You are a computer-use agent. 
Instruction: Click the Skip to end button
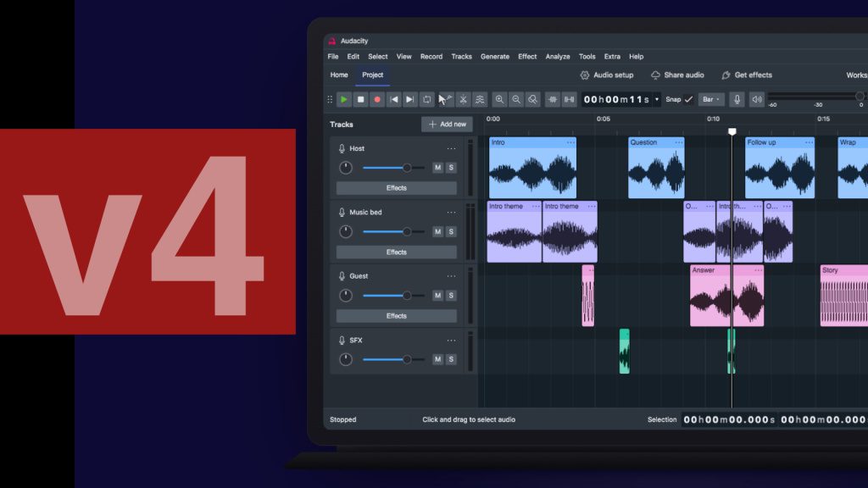tap(409, 100)
